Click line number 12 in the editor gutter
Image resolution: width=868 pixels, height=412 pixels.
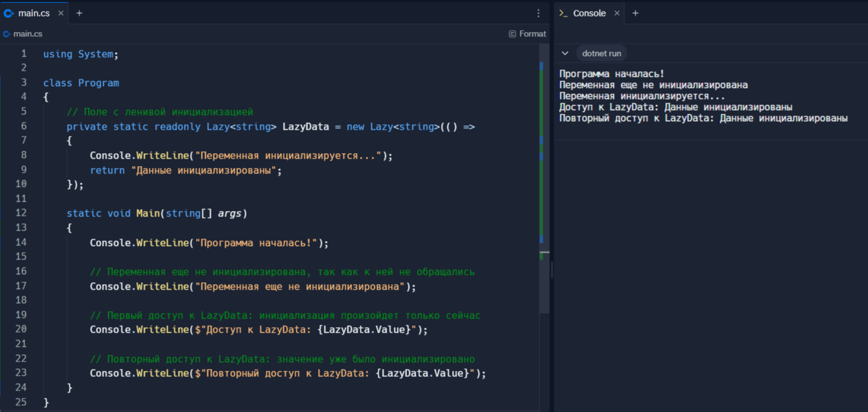click(21, 213)
